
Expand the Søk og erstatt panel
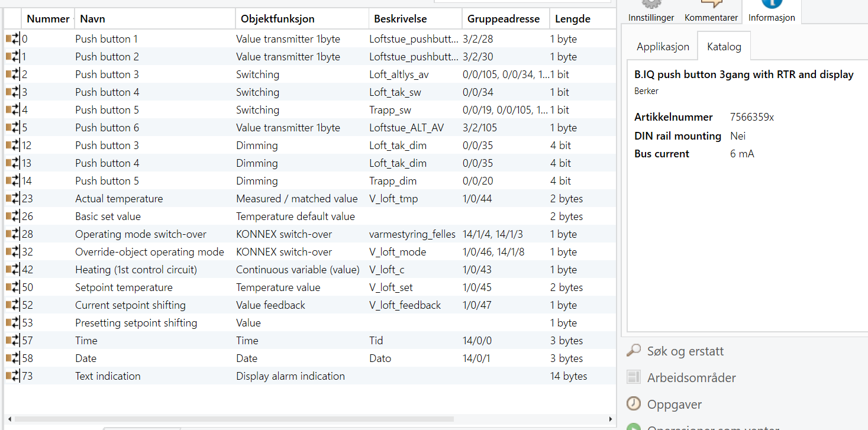pyautogui.click(x=685, y=351)
